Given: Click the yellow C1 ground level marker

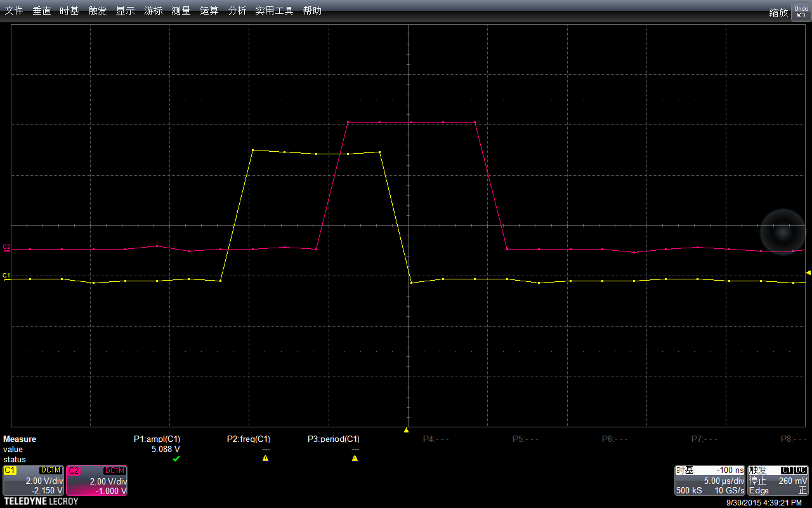Looking at the screenshot, I should coord(7,276).
